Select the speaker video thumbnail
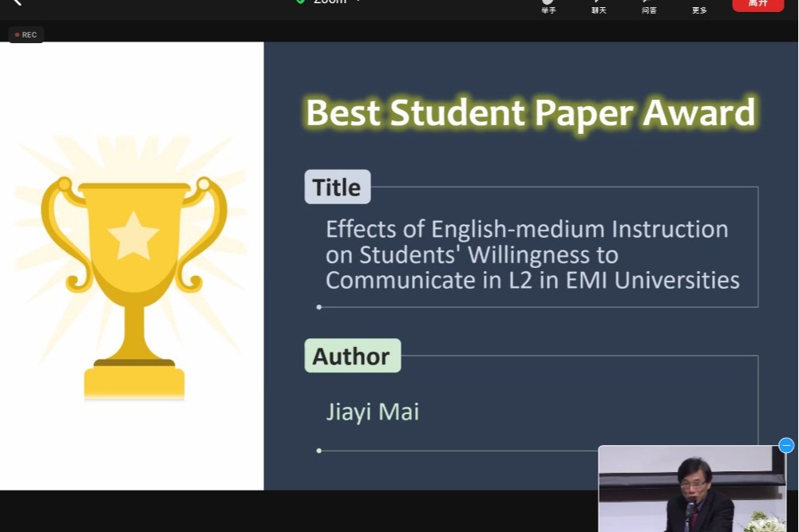The height and width of the screenshot is (532, 799). [692, 489]
